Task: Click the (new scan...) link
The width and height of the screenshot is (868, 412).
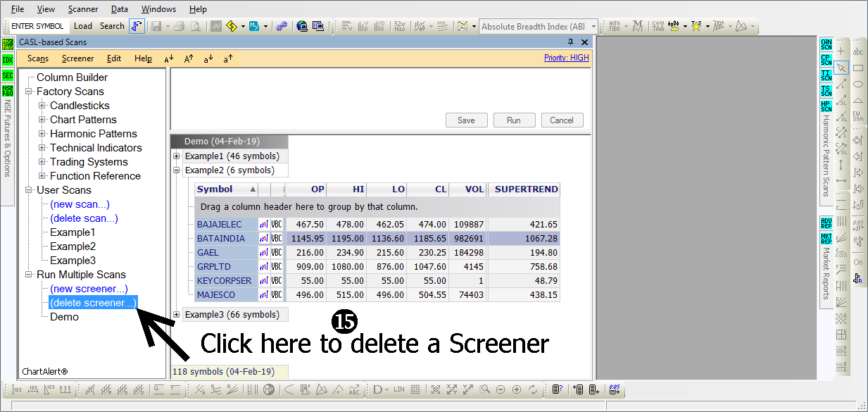Action: 80,204
